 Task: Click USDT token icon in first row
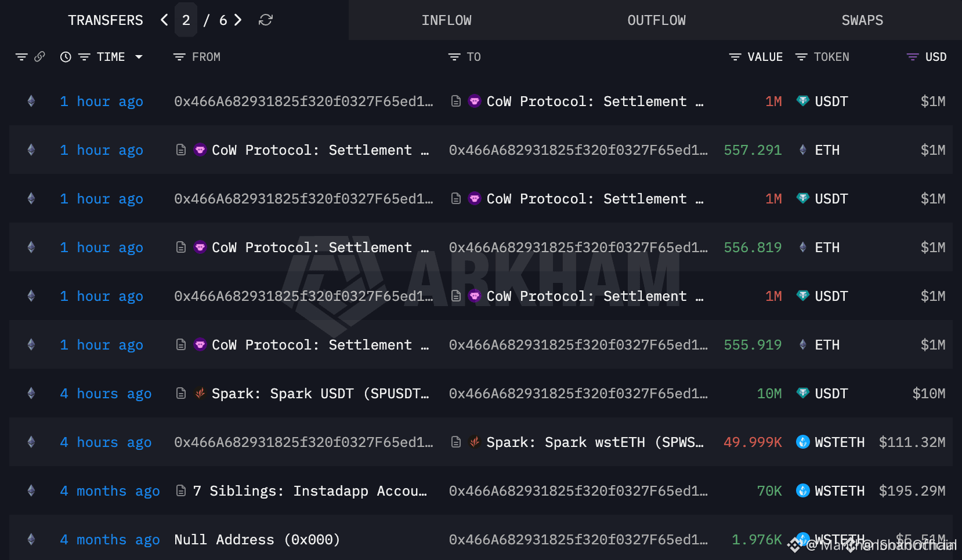803,101
